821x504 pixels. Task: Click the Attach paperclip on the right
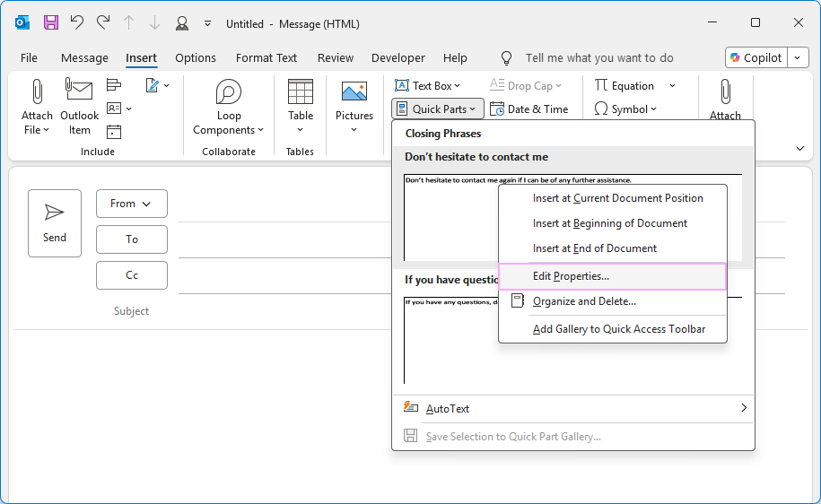pos(725,100)
